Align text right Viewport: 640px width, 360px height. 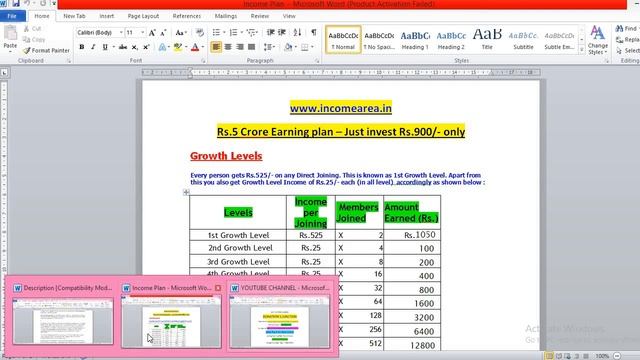240,47
